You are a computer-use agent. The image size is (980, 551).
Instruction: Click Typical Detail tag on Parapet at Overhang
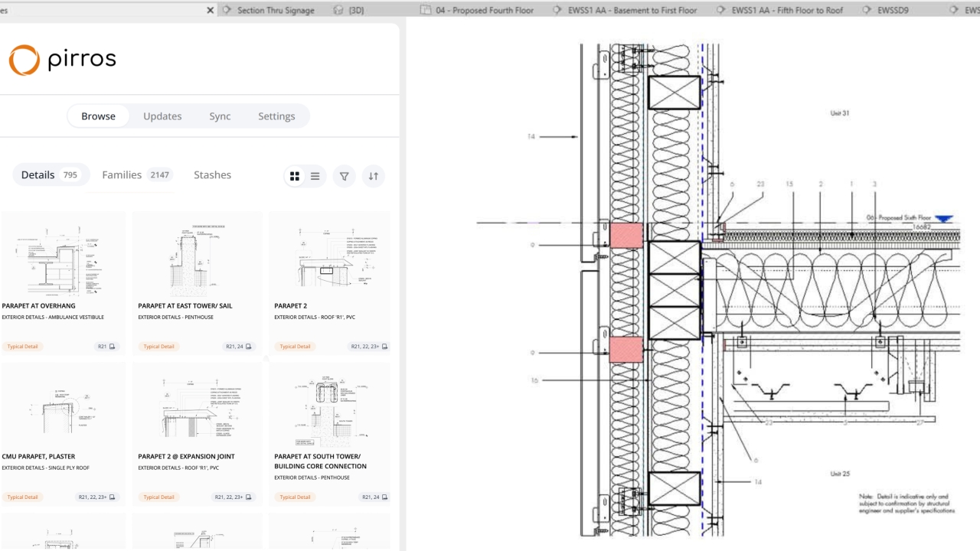pos(22,347)
